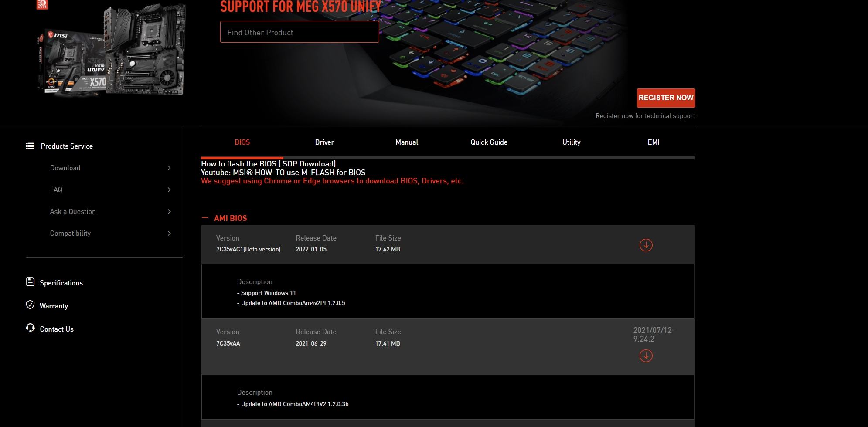
Task: Expand the FAQ submenu arrow
Action: (x=169, y=190)
